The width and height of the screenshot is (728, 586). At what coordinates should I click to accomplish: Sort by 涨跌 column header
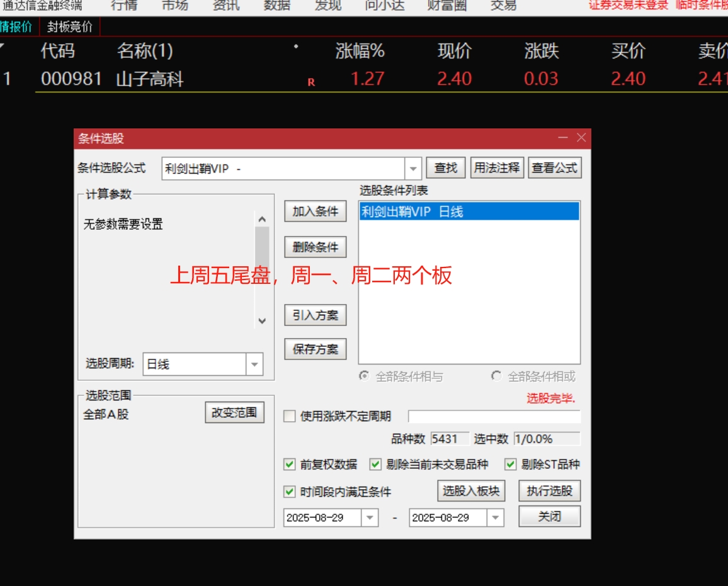pos(542,50)
